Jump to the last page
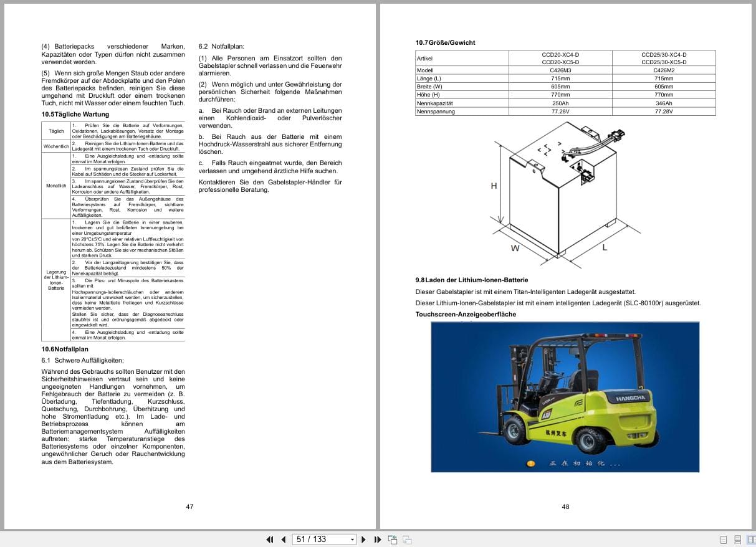The height and width of the screenshot is (547, 756). tap(378, 540)
